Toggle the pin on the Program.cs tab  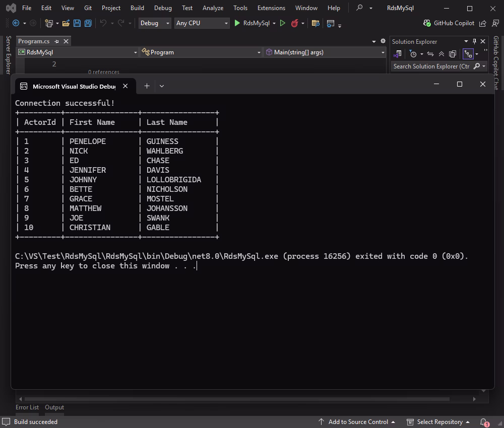pos(57,41)
